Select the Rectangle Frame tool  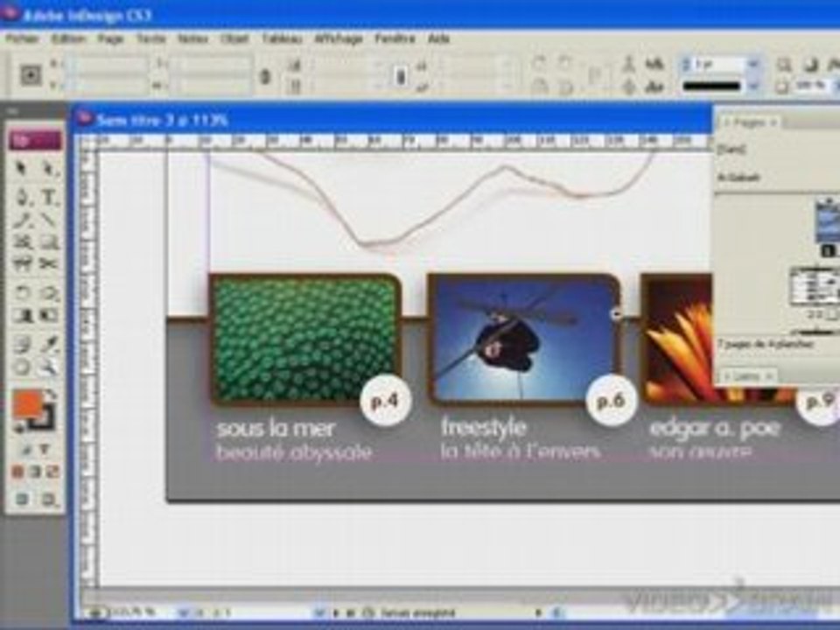[x=21, y=242]
